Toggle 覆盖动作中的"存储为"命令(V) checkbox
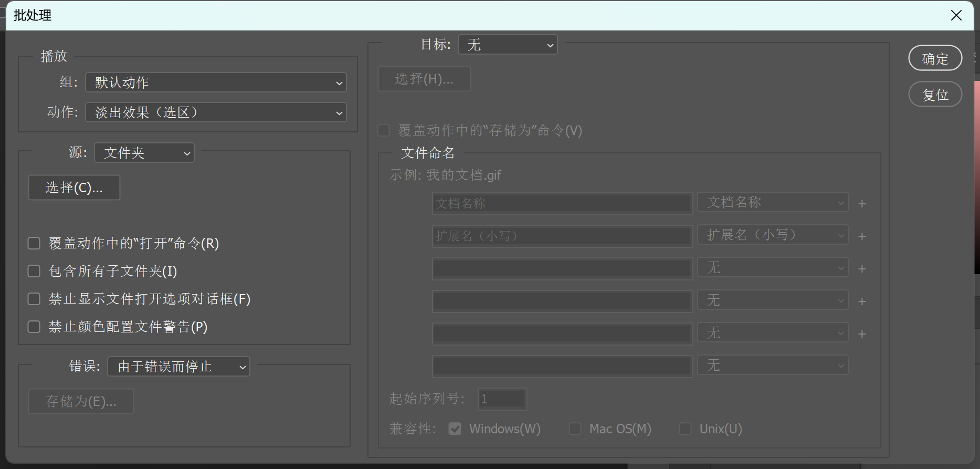Screen dimensions: 980x469 (384, 130)
